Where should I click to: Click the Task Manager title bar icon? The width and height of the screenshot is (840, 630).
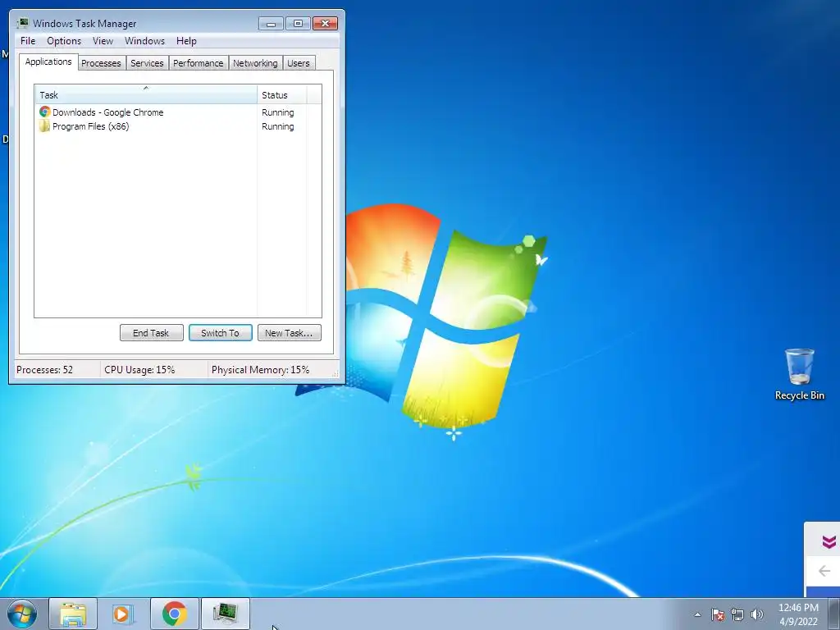(x=22, y=23)
